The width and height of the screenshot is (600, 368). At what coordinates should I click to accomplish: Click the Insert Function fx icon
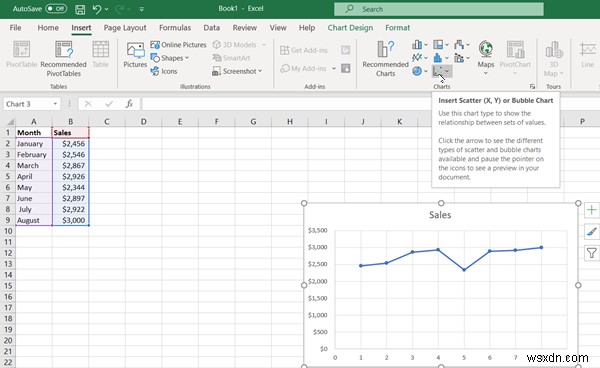[129, 104]
